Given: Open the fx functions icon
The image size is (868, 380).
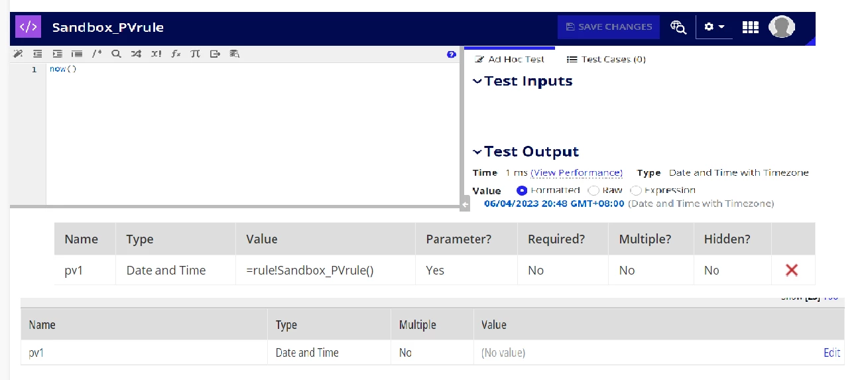Looking at the screenshot, I should pyautogui.click(x=176, y=54).
